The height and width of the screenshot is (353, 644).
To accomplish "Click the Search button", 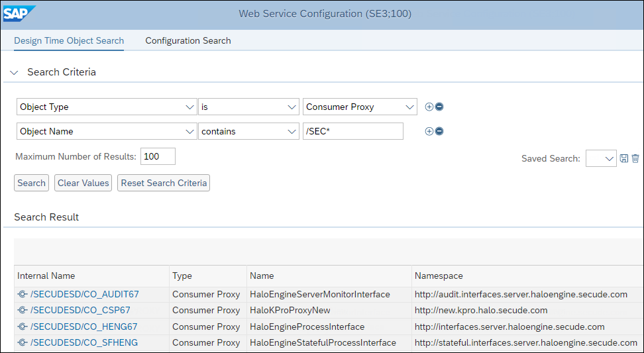I will point(31,183).
